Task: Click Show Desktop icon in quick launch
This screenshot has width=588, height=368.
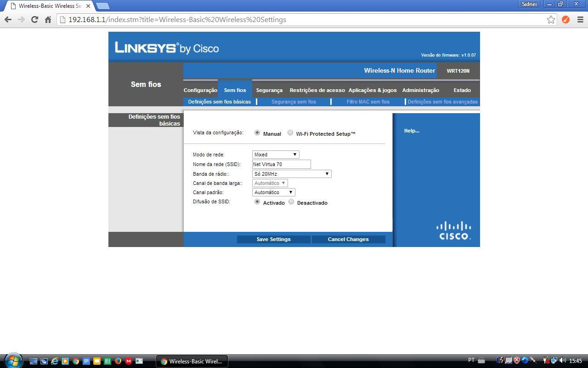Action: click(34, 361)
